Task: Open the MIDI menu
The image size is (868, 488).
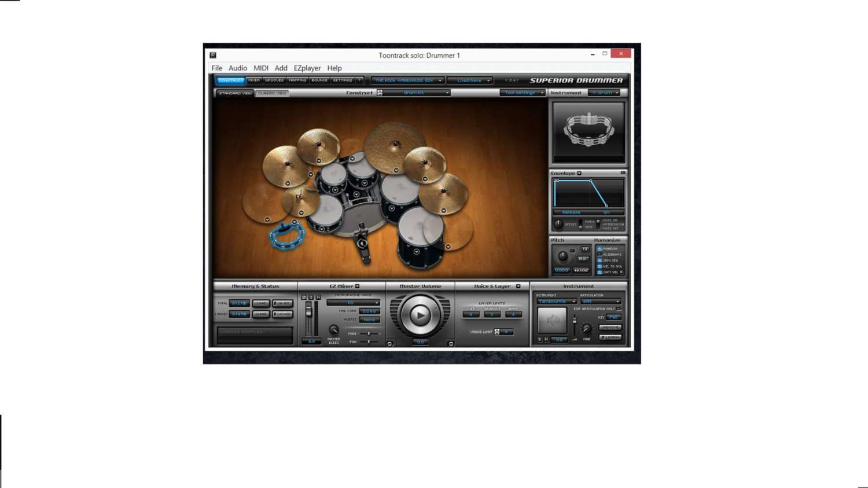Action: tap(261, 68)
